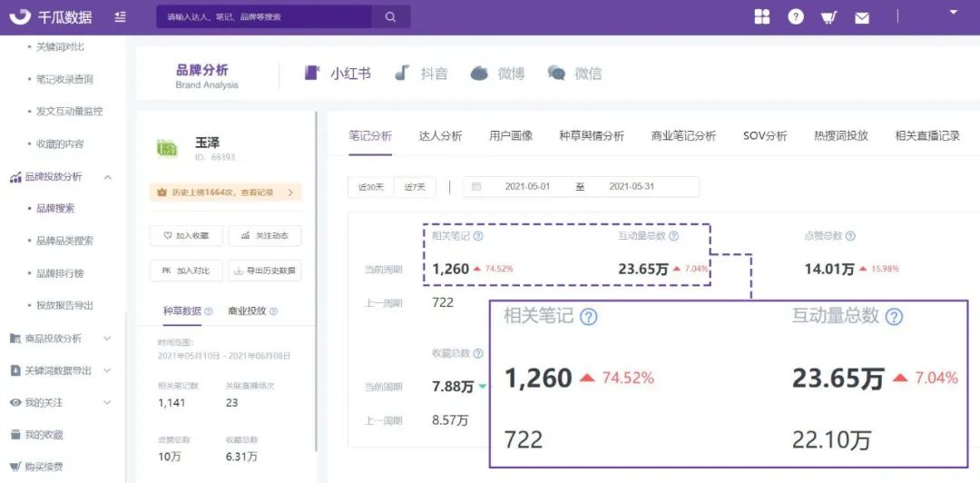Open 收藏的内容 in sidebar
The image size is (980, 483).
click(x=60, y=143)
